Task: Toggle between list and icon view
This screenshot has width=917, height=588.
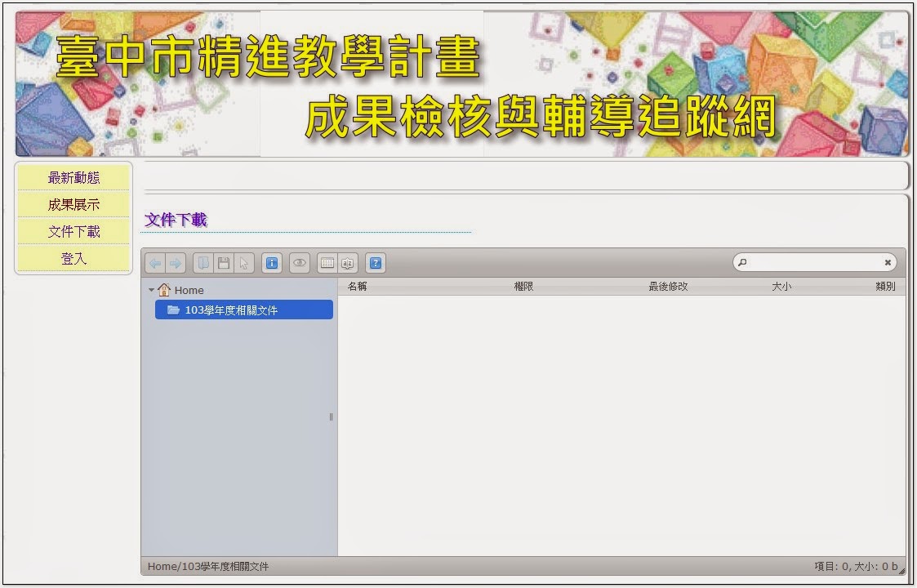Action: (x=327, y=263)
